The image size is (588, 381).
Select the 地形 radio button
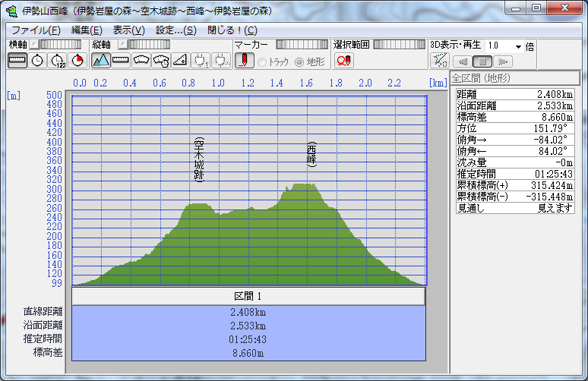point(299,62)
